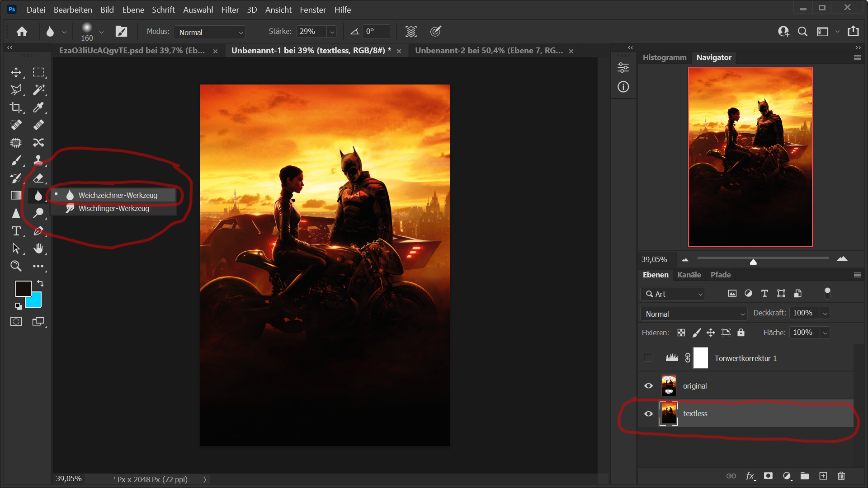This screenshot has height=488, width=868.
Task: Show the Tonwertkorrektur 1 layer
Action: tap(648, 358)
